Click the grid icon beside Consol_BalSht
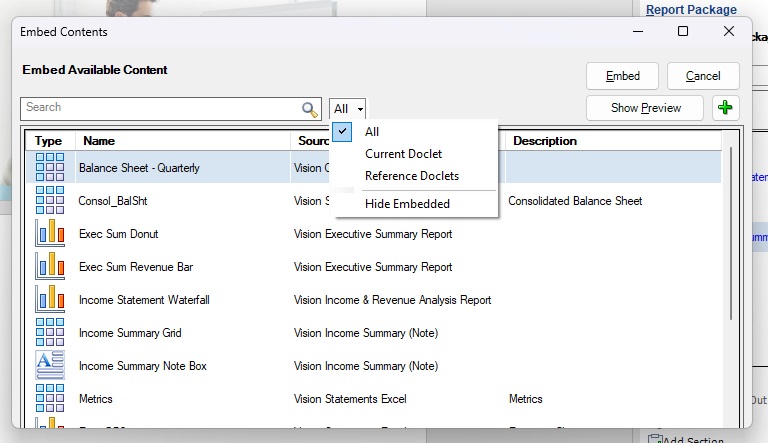Screen dimensions: 768x443 49,201
